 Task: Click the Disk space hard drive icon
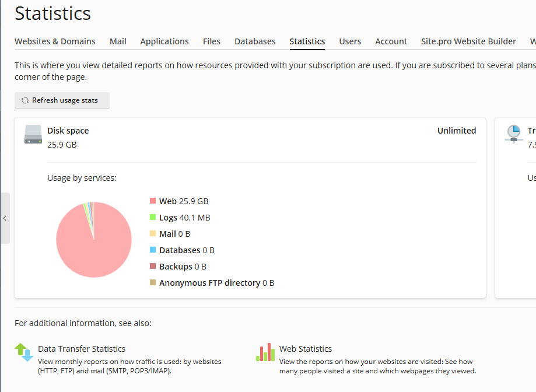[33, 135]
